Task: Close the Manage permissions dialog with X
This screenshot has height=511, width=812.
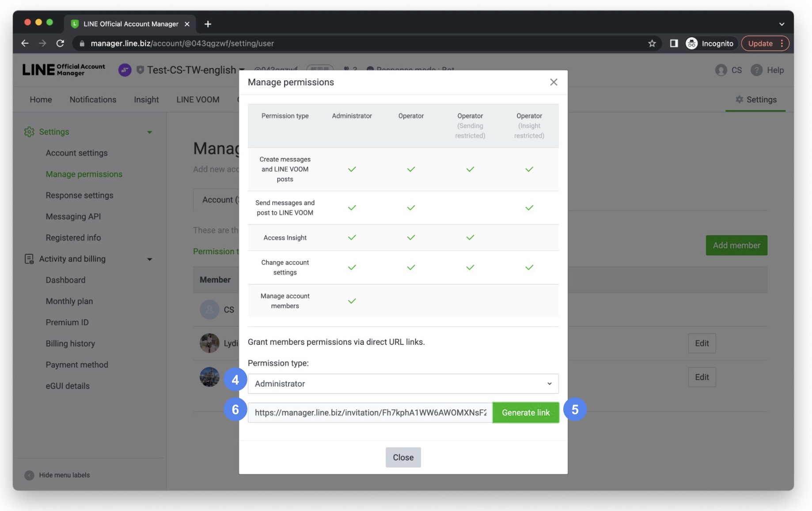Action: point(553,82)
